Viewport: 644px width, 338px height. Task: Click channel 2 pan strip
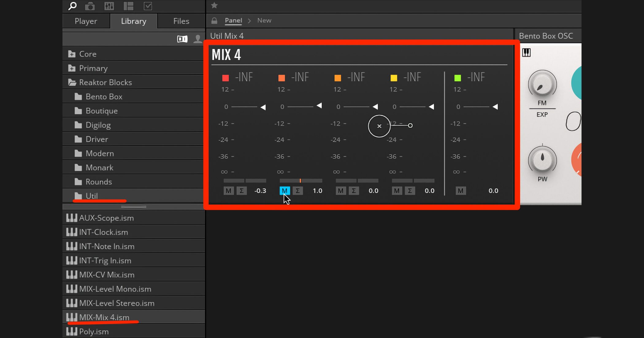pos(301,181)
